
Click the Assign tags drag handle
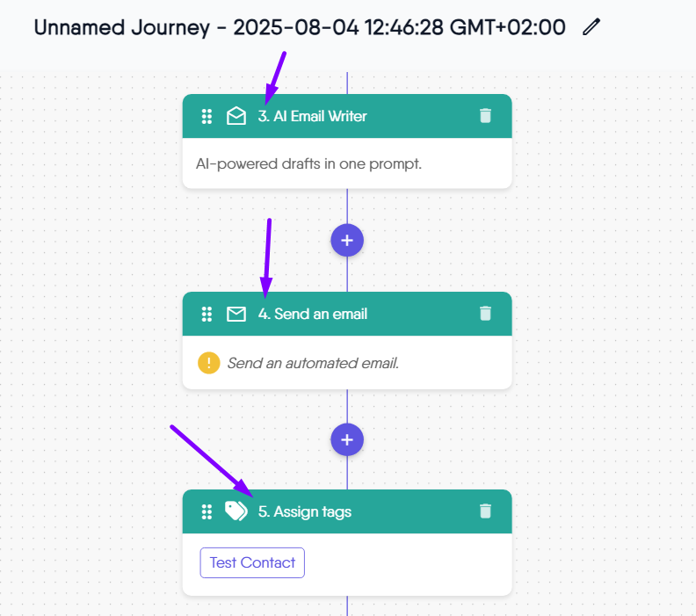pos(207,511)
